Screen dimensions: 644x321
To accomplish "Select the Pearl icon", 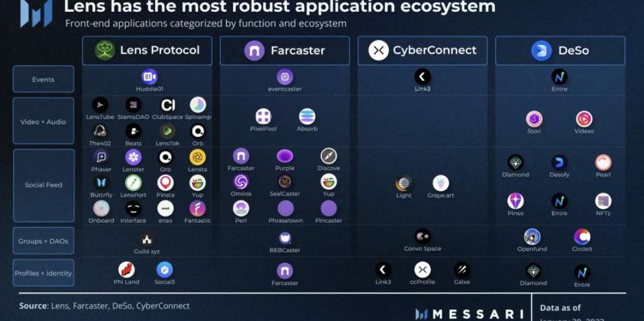I will [604, 162].
